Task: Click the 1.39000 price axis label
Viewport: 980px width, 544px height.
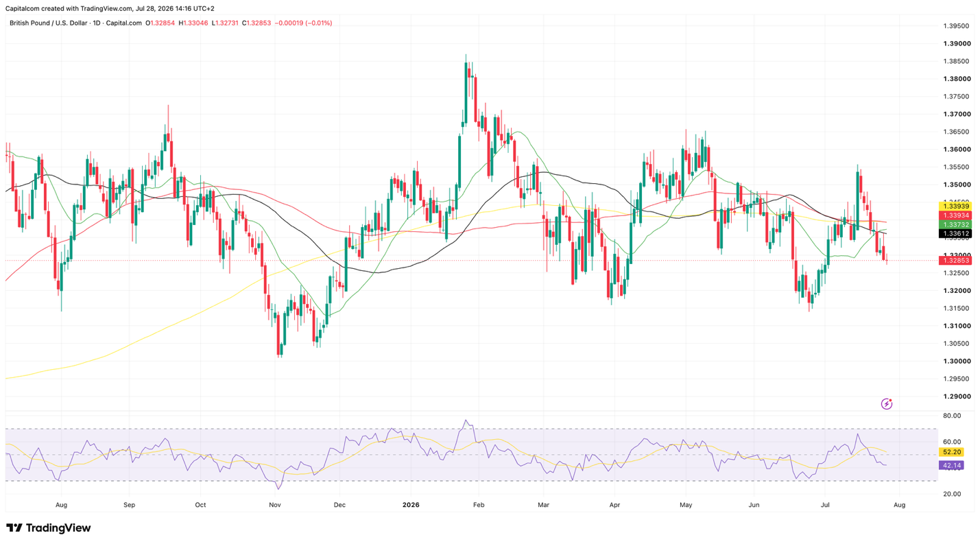Action: [x=956, y=43]
